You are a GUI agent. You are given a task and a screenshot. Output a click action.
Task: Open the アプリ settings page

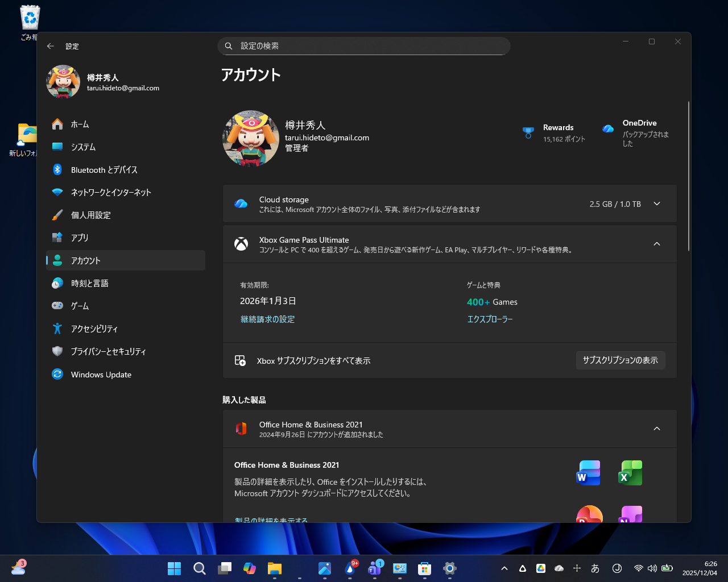[126, 238]
